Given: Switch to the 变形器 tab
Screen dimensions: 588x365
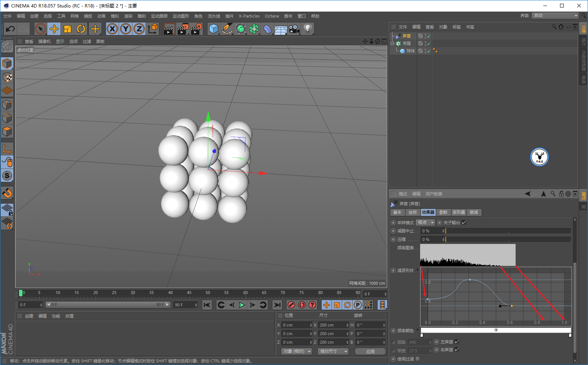Looking at the screenshot, I should [459, 212].
